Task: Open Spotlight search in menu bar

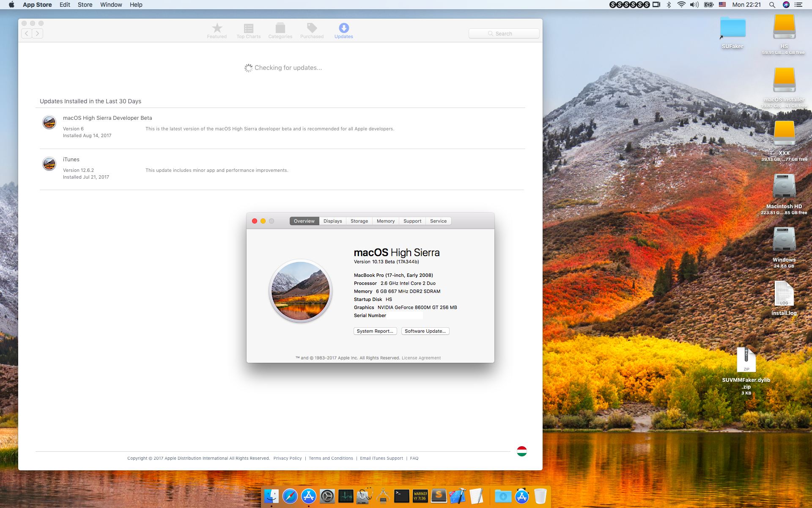Action: (x=772, y=5)
